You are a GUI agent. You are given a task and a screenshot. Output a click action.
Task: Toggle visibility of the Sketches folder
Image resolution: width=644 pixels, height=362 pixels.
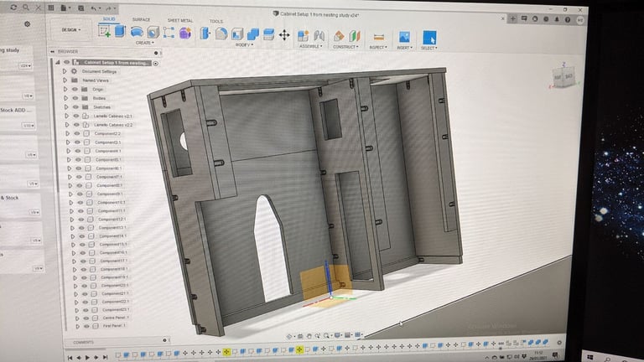point(75,107)
